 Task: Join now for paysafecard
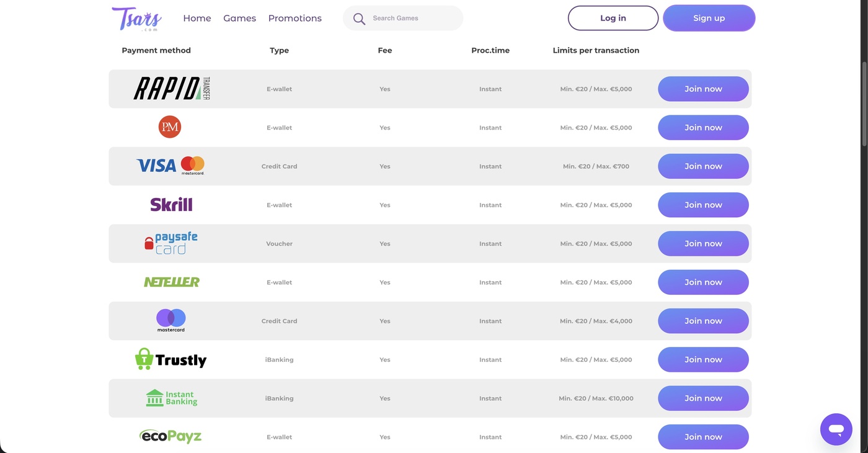click(703, 243)
